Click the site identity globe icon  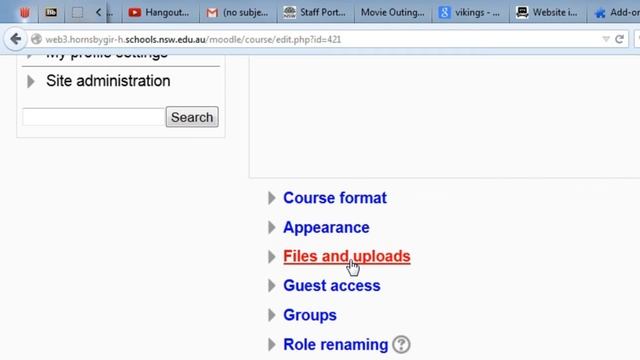[36, 39]
